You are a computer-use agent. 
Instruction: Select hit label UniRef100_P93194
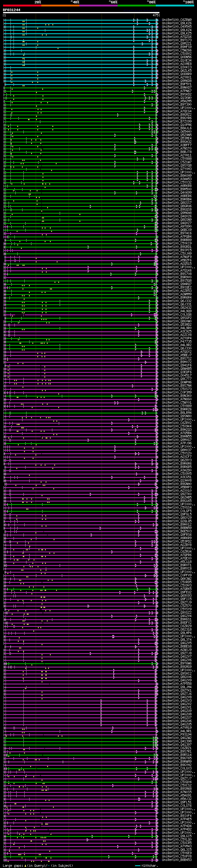pyautogui.click(x=177, y=734)
